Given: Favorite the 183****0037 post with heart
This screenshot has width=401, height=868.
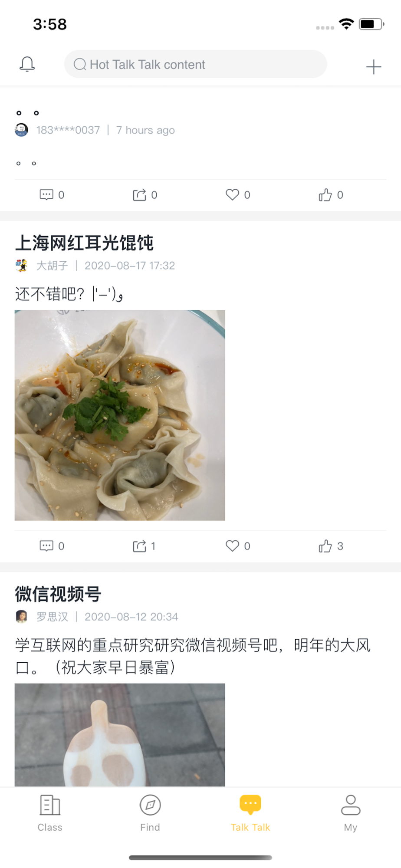Looking at the screenshot, I should click(238, 194).
